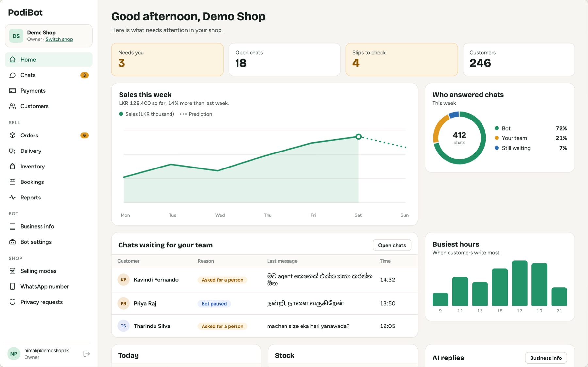Click the tallest bar at hour 17
The height and width of the screenshot is (367, 588).
[x=519, y=283]
